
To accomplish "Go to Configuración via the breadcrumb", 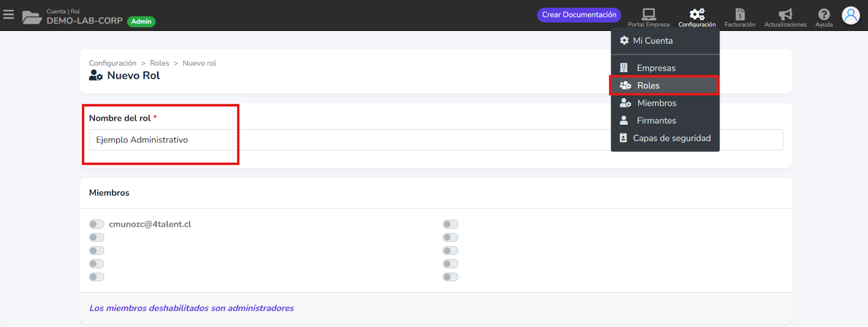I will (x=113, y=63).
